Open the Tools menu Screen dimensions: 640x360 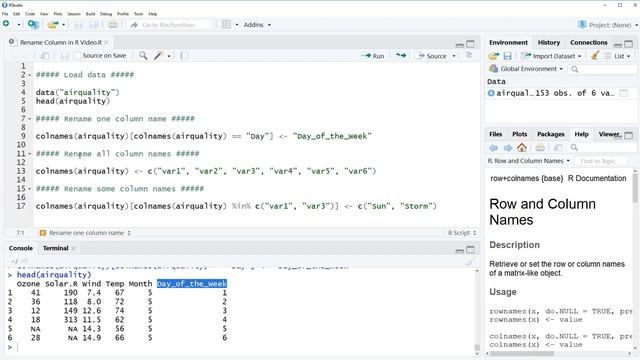pos(139,14)
